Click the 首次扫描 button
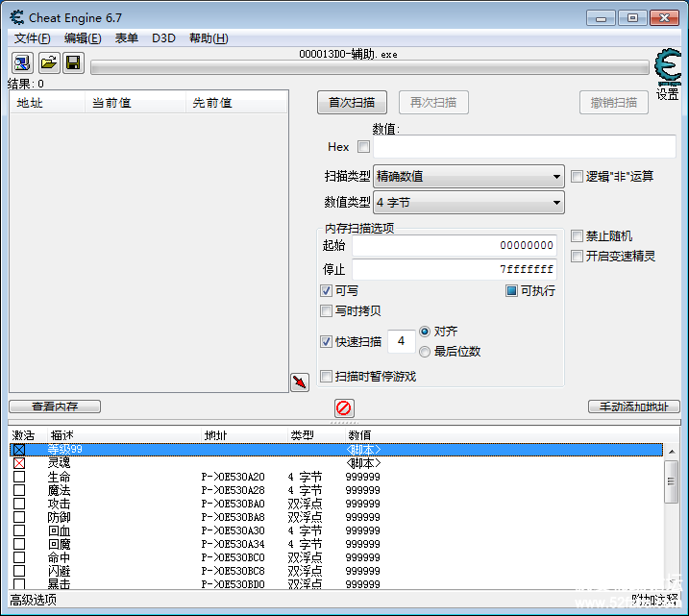The image size is (689, 616). 352,103
